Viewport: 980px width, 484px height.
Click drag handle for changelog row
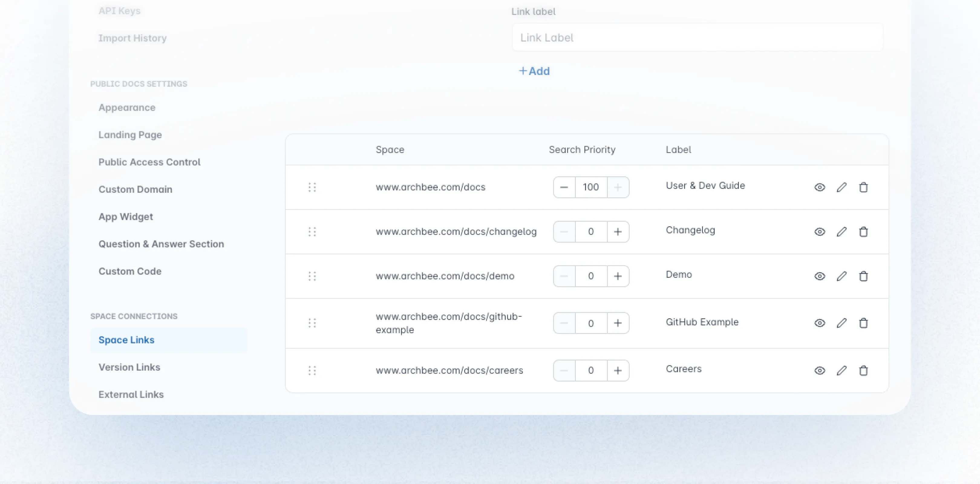point(312,232)
